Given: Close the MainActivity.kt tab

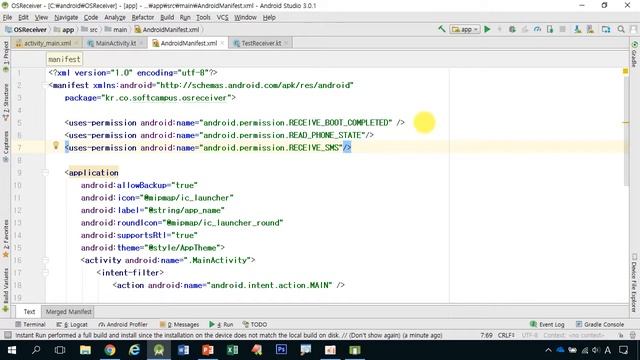Looking at the screenshot, I should (x=141, y=43).
